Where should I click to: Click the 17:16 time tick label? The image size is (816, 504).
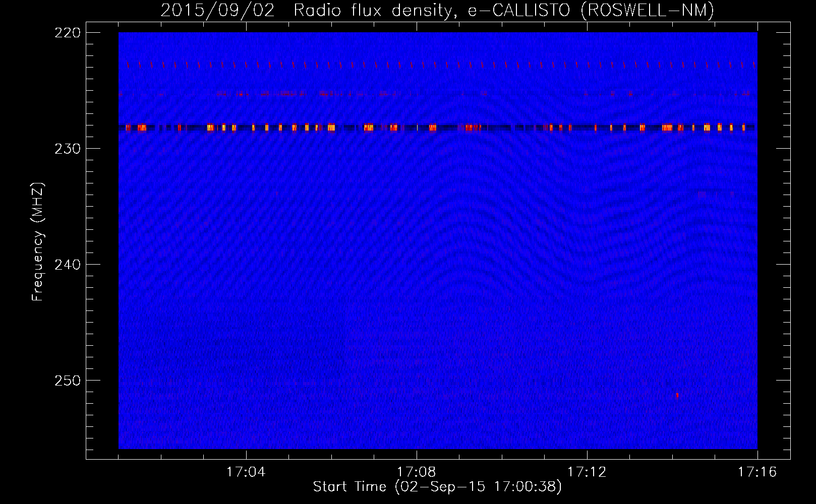[757, 472]
